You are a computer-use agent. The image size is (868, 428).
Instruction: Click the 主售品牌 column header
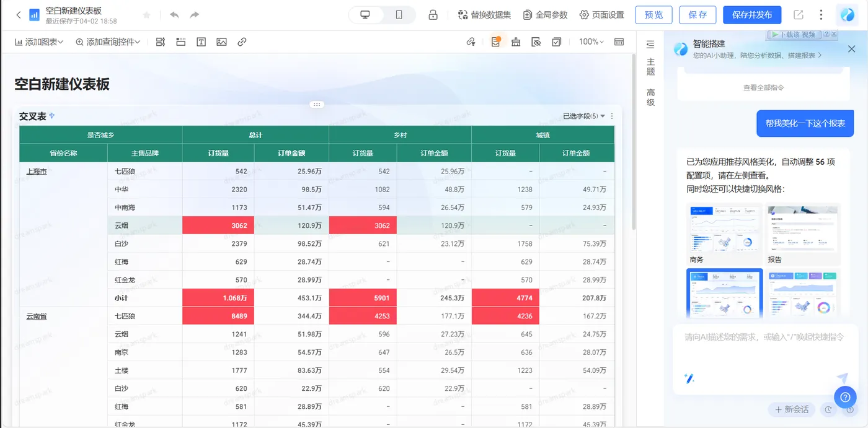(x=144, y=153)
